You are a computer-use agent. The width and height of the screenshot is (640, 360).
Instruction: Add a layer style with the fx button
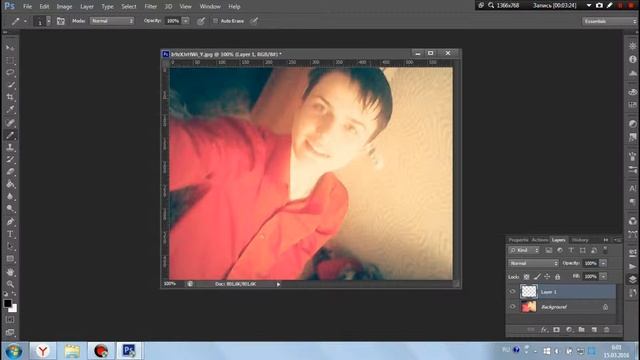pos(544,330)
